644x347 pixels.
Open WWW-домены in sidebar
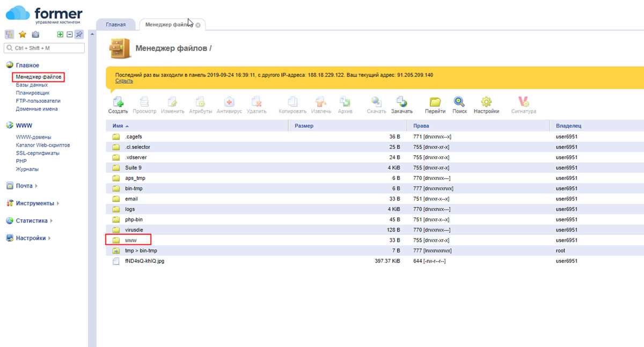35,137
